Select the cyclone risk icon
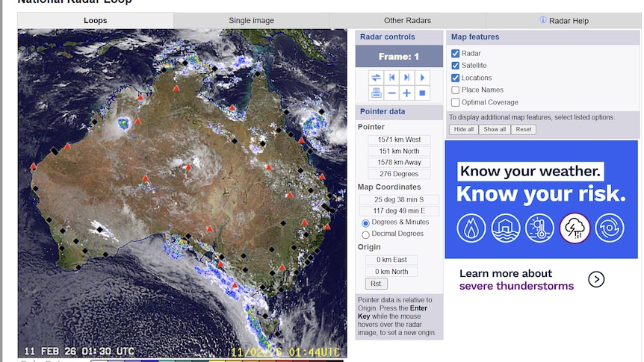This screenshot has width=644, height=362. click(610, 228)
